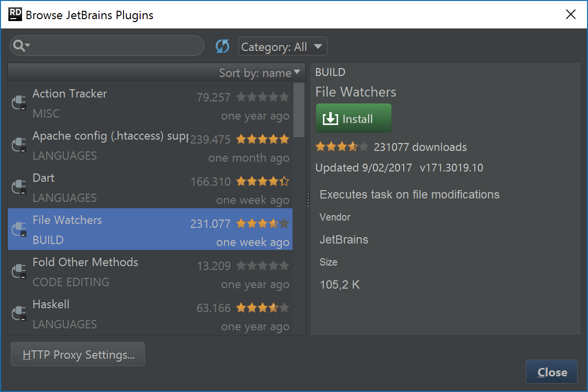Click 'Executes task on file modifications' description
Viewport: 588px width, 392px height.
click(x=410, y=195)
